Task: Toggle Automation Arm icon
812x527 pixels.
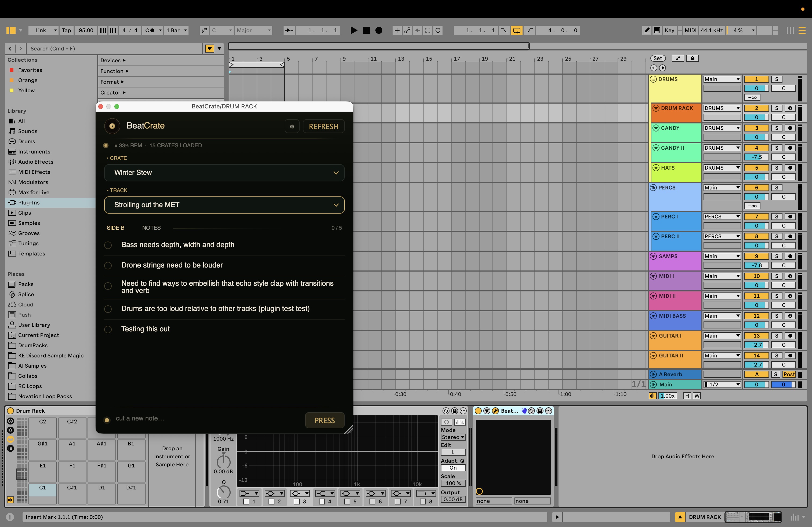Action: [x=407, y=30]
